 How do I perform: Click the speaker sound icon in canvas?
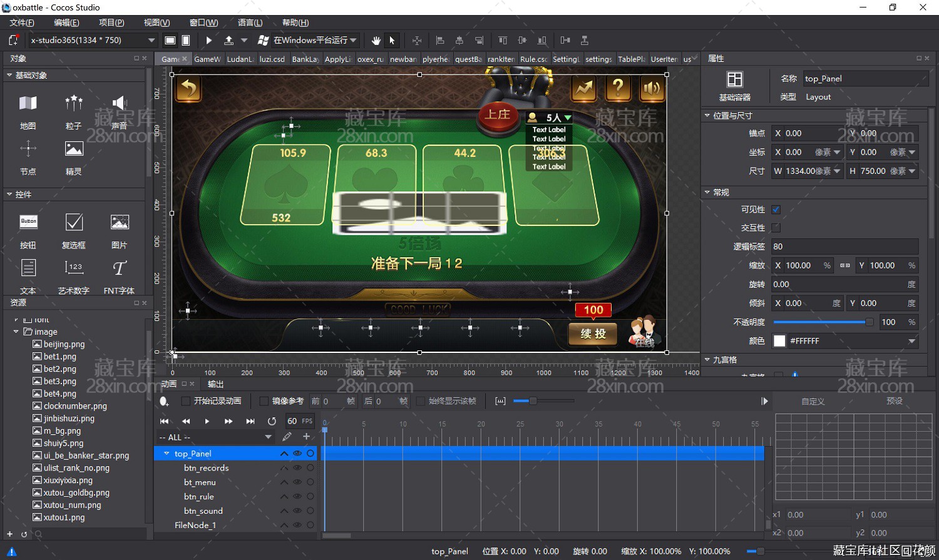coord(652,88)
